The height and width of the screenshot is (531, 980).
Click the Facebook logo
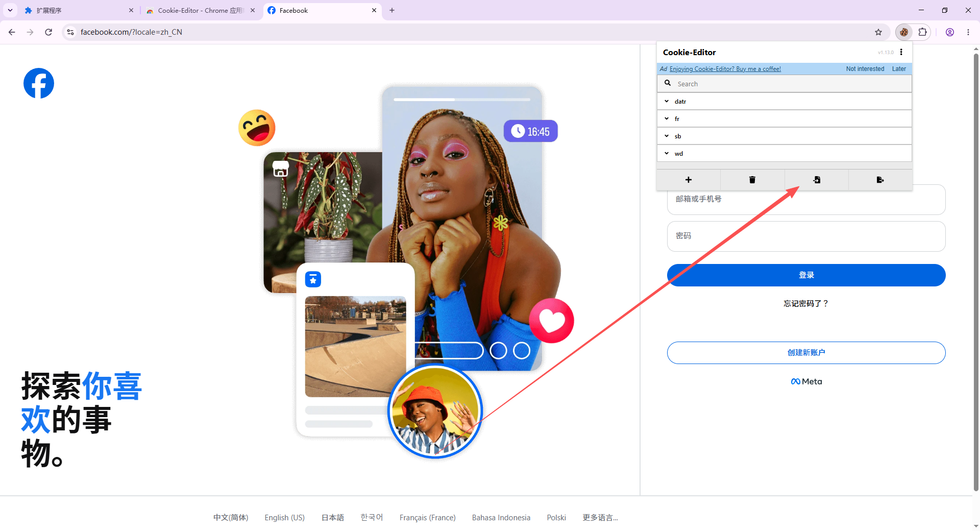click(x=39, y=83)
